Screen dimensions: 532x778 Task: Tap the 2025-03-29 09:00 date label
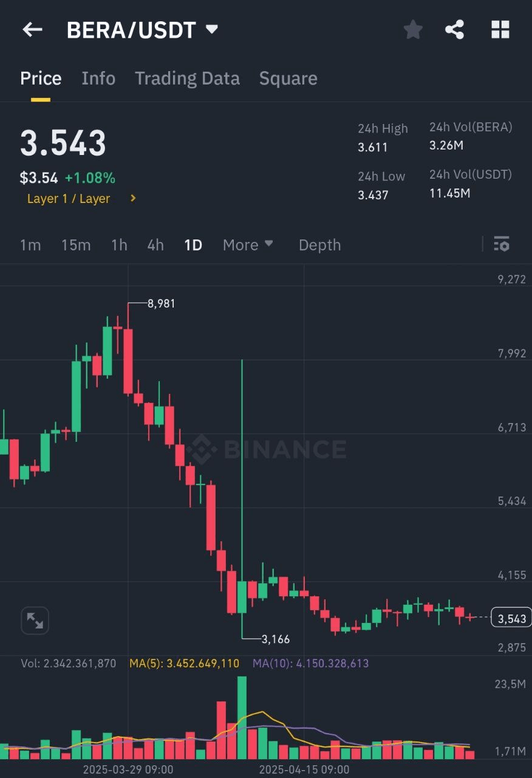tap(128, 769)
